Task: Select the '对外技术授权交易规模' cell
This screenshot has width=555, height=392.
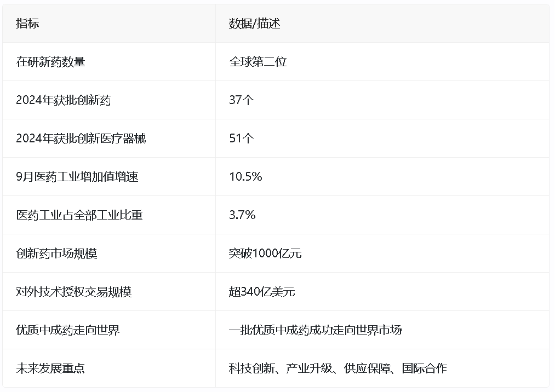Action: click(x=74, y=292)
